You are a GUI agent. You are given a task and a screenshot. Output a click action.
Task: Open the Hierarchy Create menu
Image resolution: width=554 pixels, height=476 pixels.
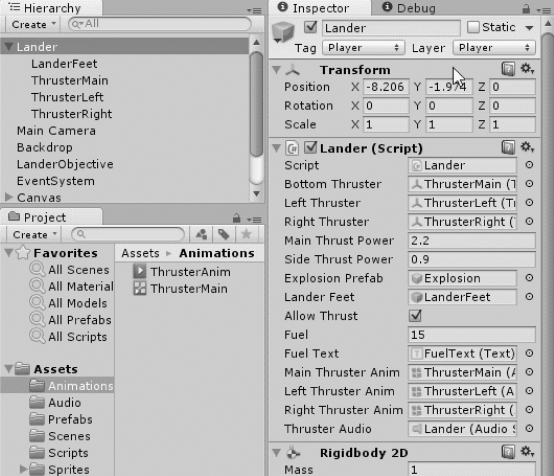click(34, 24)
